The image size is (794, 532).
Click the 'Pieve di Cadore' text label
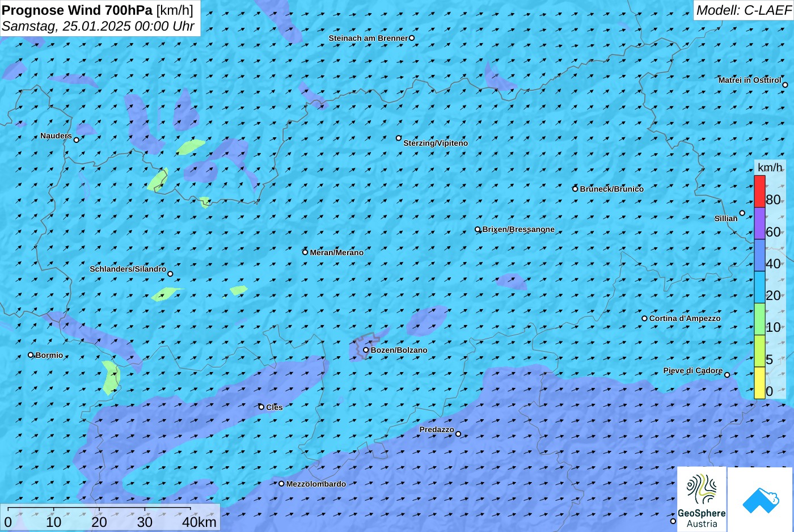[693, 370]
